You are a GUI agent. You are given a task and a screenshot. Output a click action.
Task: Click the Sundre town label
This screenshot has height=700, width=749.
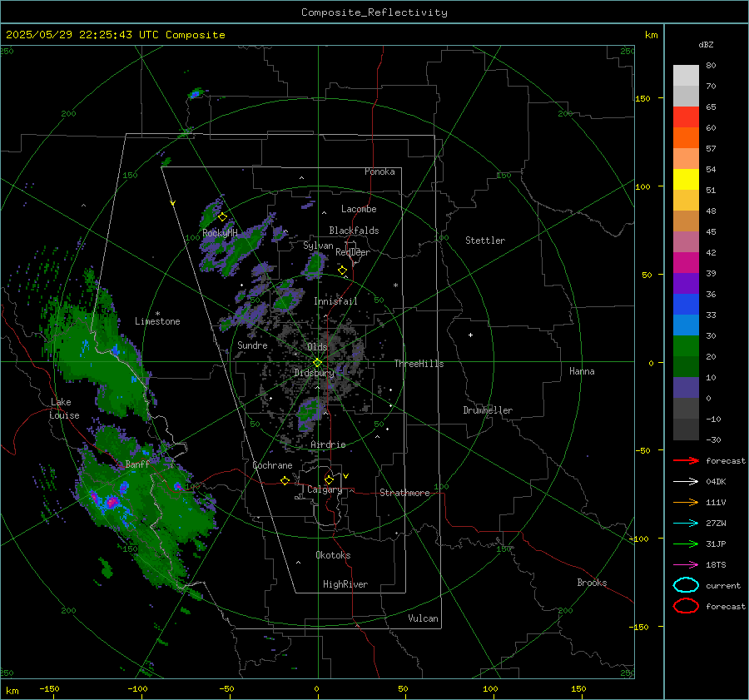pyautogui.click(x=252, y=345)
